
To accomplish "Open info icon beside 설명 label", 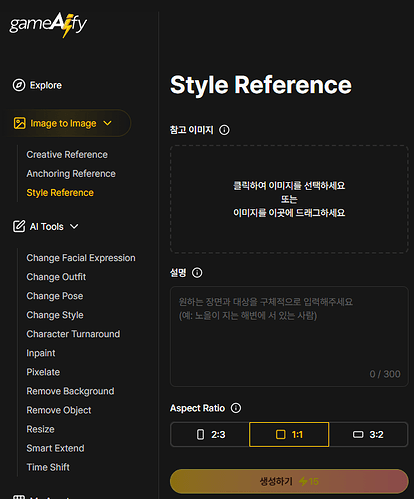I will point(197,273).
